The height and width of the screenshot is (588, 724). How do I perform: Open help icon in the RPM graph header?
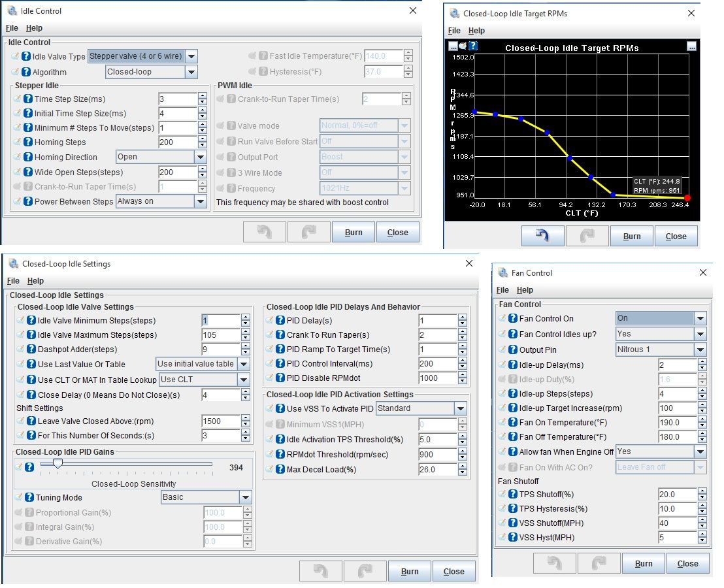pyautogui.click(x=473, y=46)
